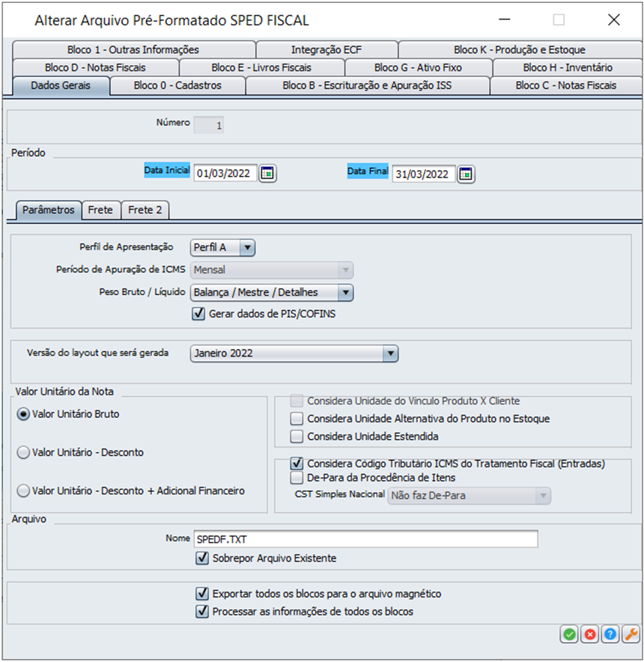Confirm with the green checkmark button
Screen dimensions: 644x662
(x=569, y=634)
